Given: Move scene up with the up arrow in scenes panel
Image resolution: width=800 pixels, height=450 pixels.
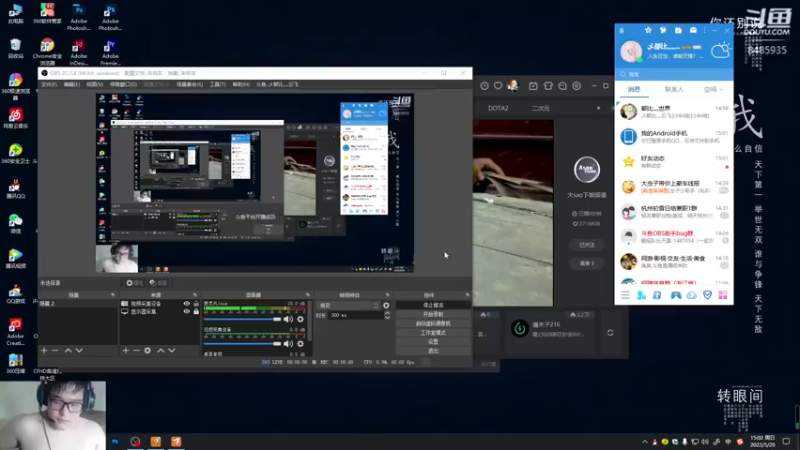Looking at the screenshot, I should (68, 351).
